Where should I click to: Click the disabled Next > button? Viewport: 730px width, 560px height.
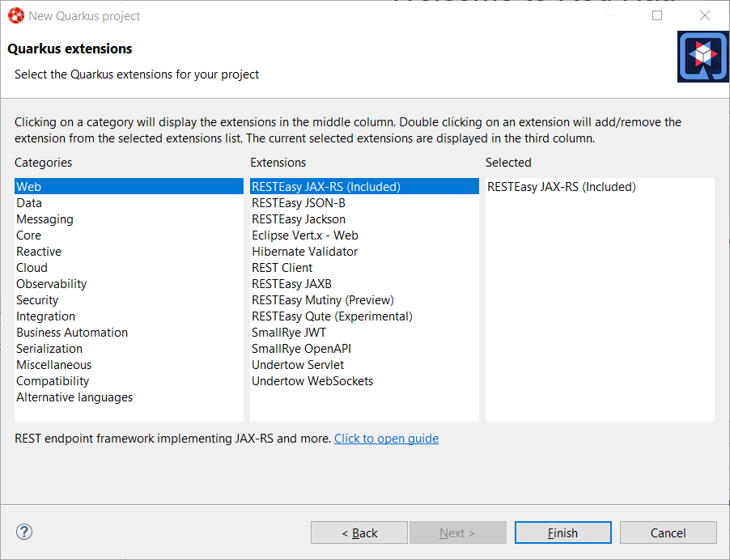point(457,532)
